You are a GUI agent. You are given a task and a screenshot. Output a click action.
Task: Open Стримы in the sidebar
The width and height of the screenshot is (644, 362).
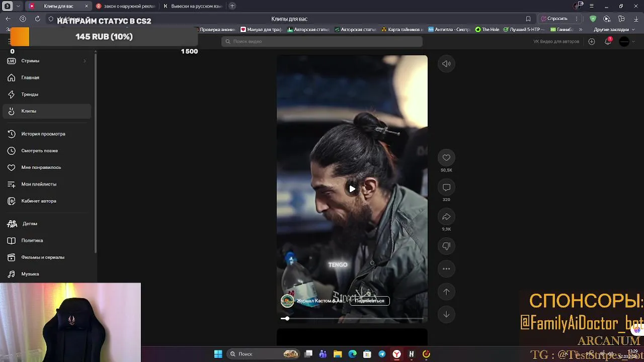point(46,61)
